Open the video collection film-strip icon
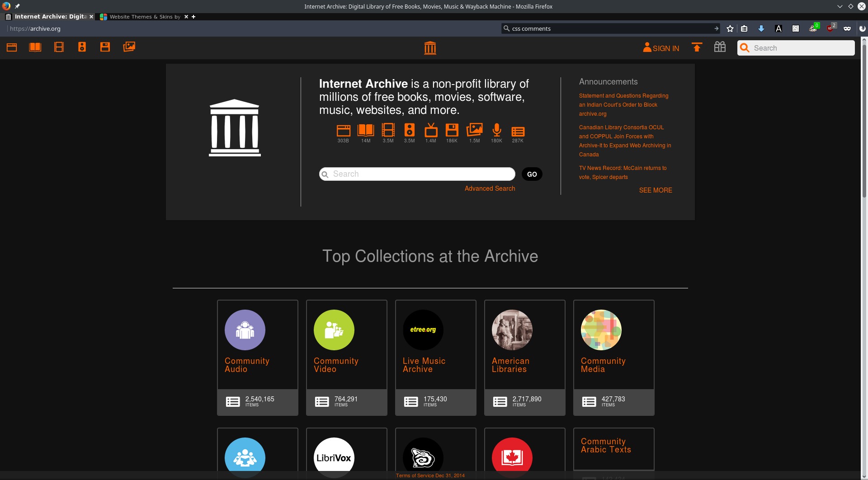This screenshot has width=868, height=480. tap(59, 47)
